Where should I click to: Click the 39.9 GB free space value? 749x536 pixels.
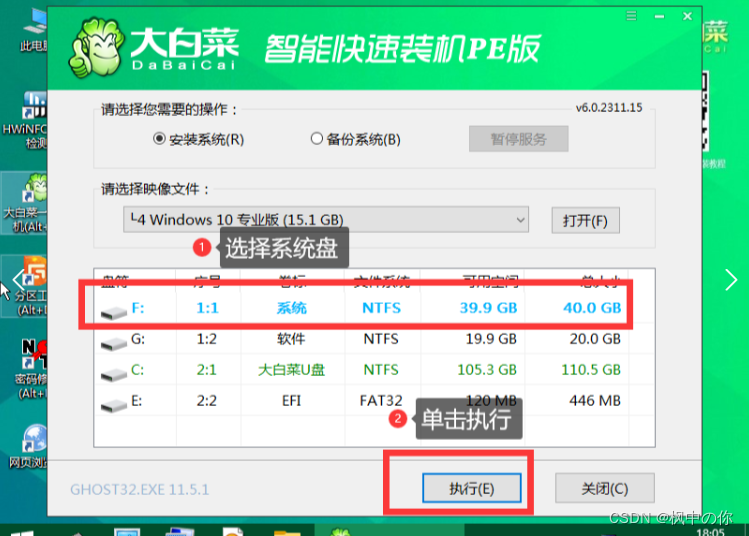point(488,308)
